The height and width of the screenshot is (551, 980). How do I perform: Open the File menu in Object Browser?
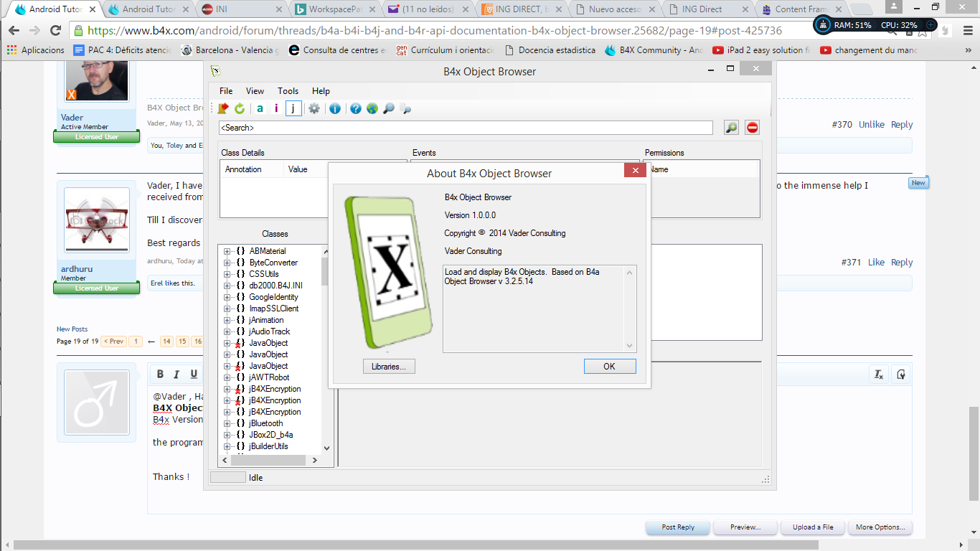click(x=226, y=91)
